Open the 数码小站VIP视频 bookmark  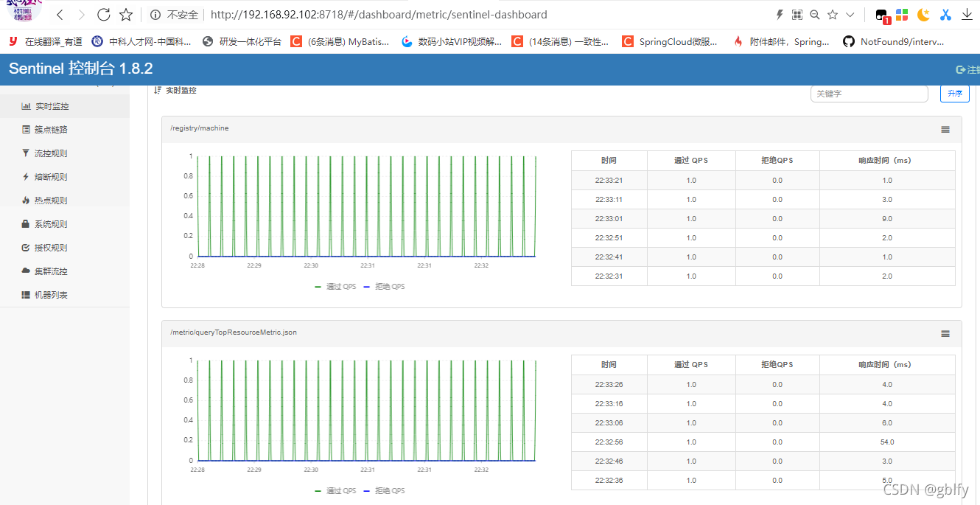pyautogui.click(x=452, y=42)
